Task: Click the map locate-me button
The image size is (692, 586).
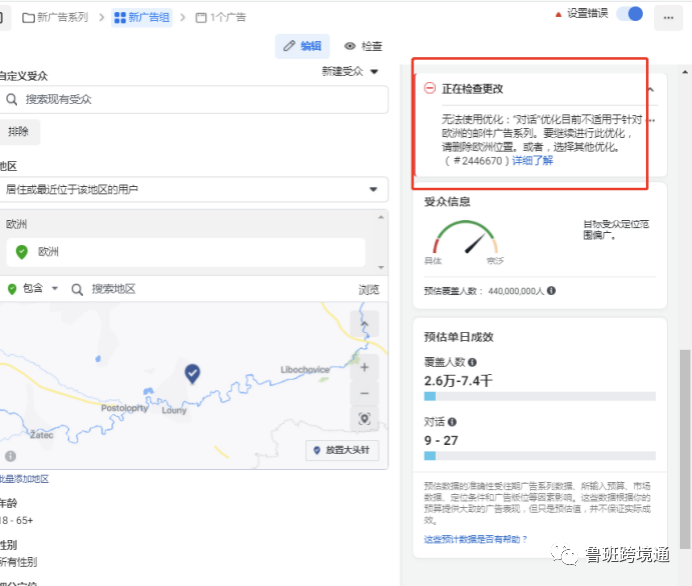Action: point(365,418)
